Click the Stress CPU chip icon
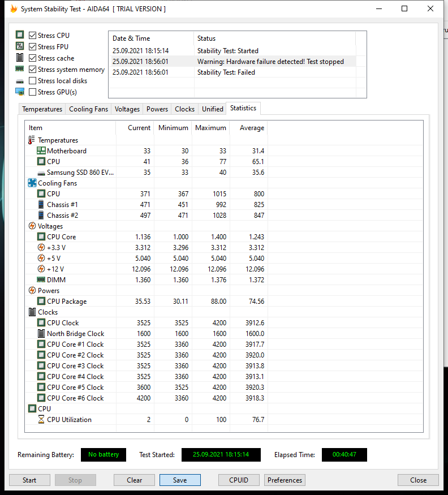The image size is (448, 495). point(20,35)
